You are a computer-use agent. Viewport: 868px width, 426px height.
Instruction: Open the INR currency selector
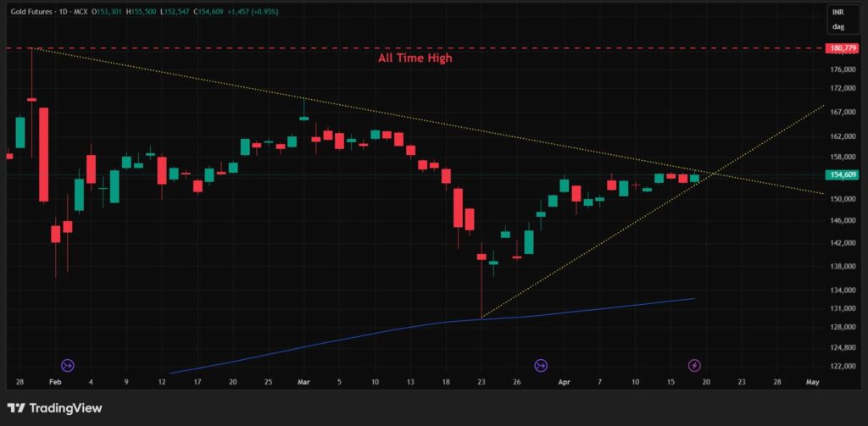click(837, 13)
